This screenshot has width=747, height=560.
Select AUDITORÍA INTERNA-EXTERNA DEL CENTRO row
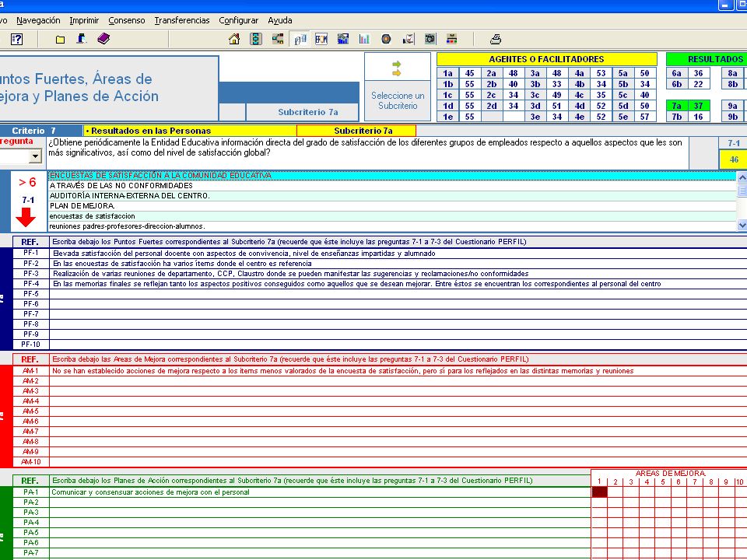[x=391, y=196]
